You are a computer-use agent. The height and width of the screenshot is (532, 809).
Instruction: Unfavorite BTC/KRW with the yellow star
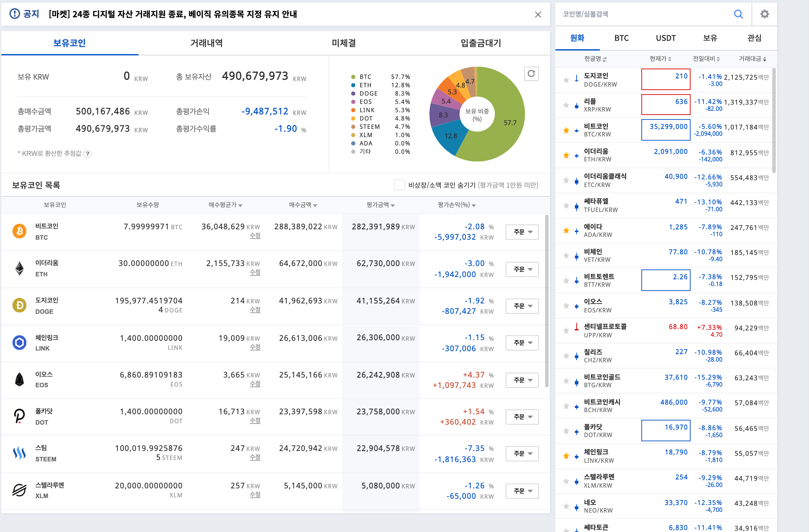click(566, 130)
